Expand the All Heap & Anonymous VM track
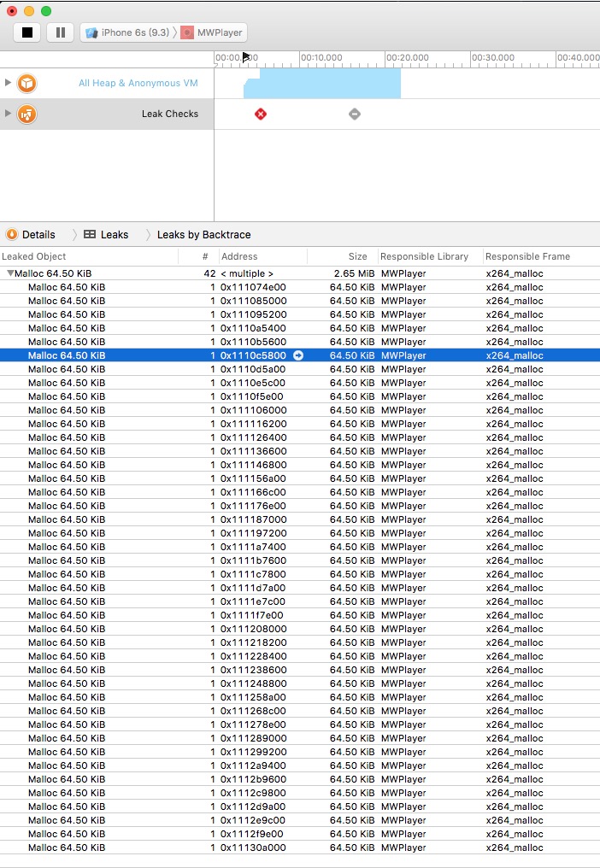The image size is (600, 868). pyautogui.click(x=8, y=83)
